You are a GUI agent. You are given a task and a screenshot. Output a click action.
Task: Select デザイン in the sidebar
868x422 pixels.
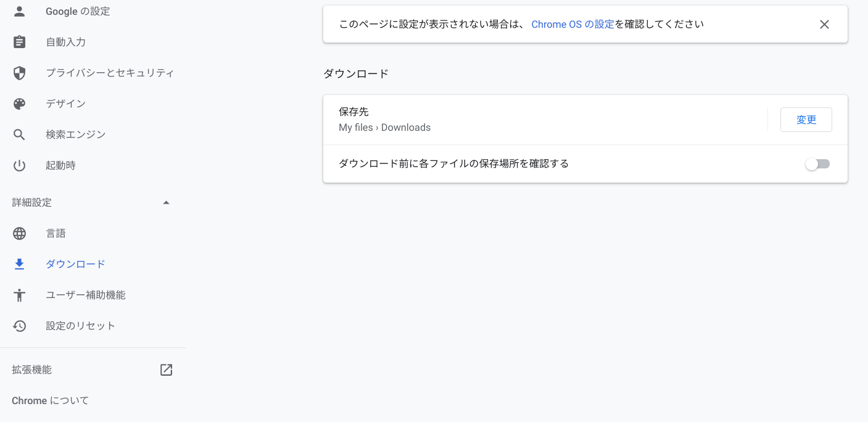click(x=66, y=104)
